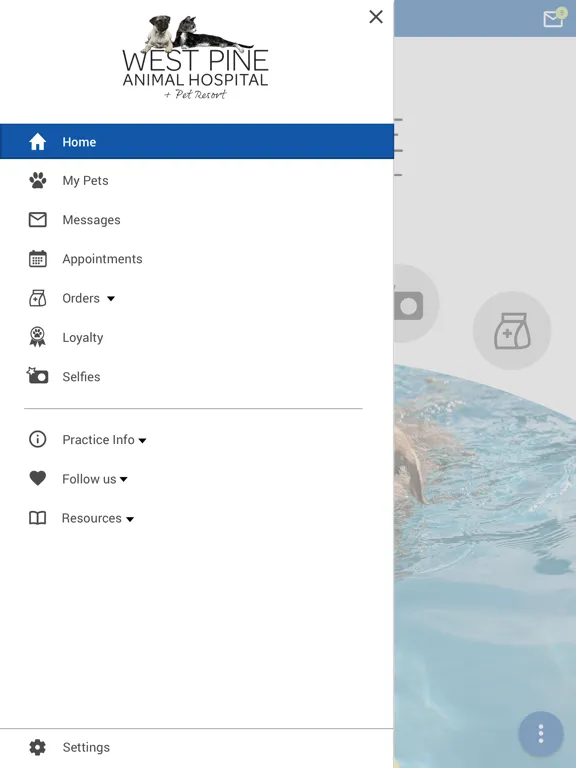Tap the house icon next to Home

coord(38,142)
